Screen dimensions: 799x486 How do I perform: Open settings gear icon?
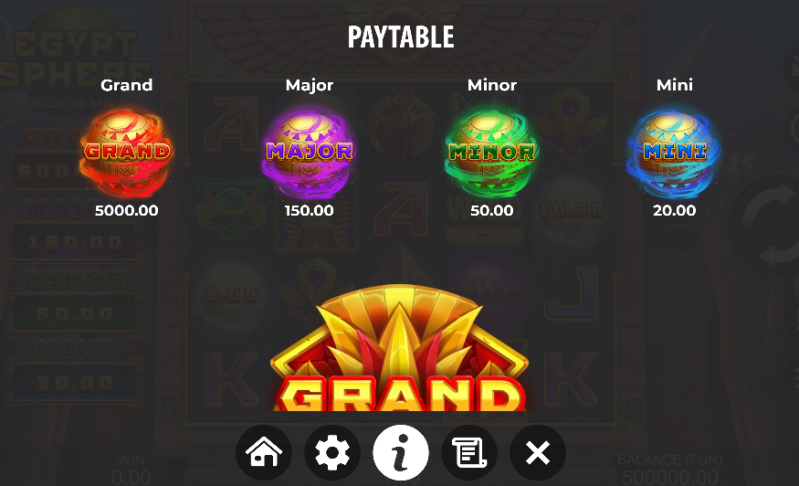(332, 452)
